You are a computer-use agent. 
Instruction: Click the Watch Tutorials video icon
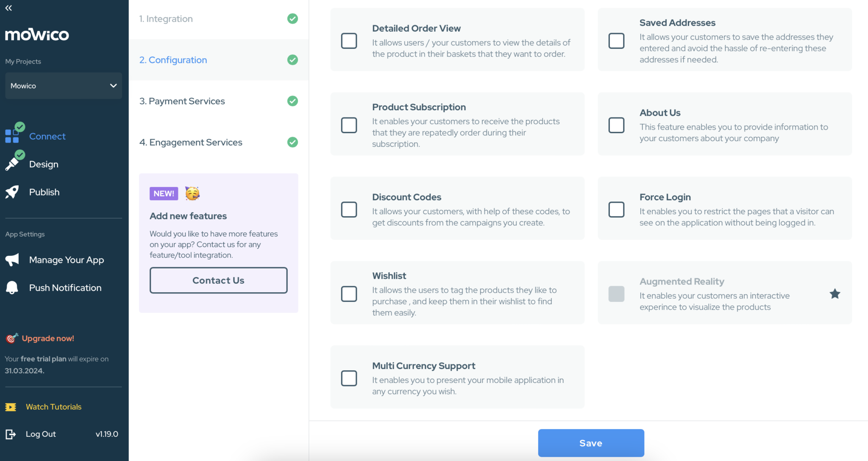click(11, 407)
